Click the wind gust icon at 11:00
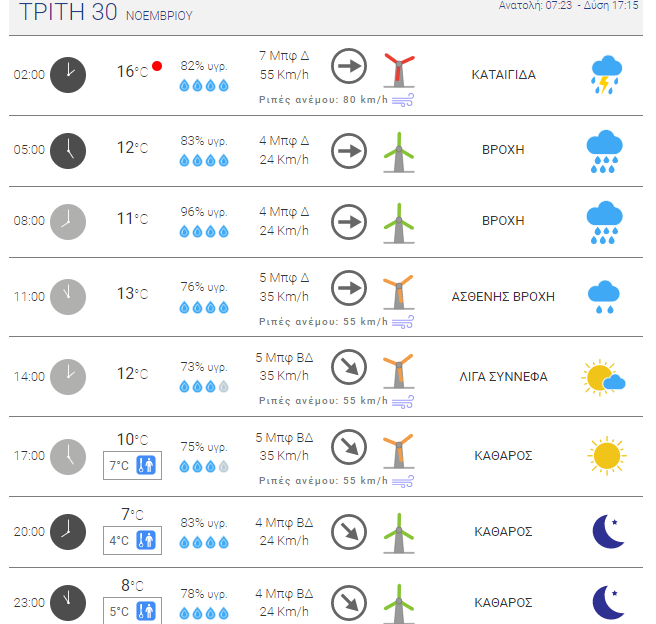Viewport: 656px width, 624px height. (402, 322)
